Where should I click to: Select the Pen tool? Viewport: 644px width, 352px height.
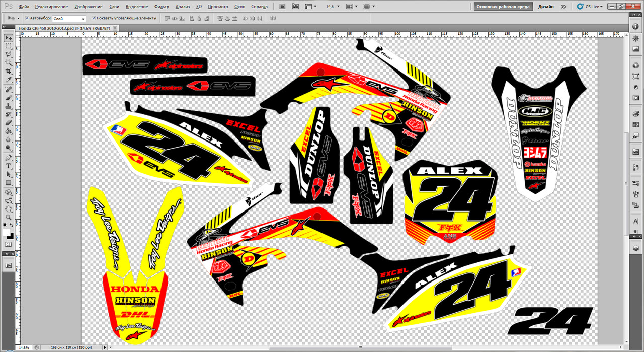(x=9, y=158)
